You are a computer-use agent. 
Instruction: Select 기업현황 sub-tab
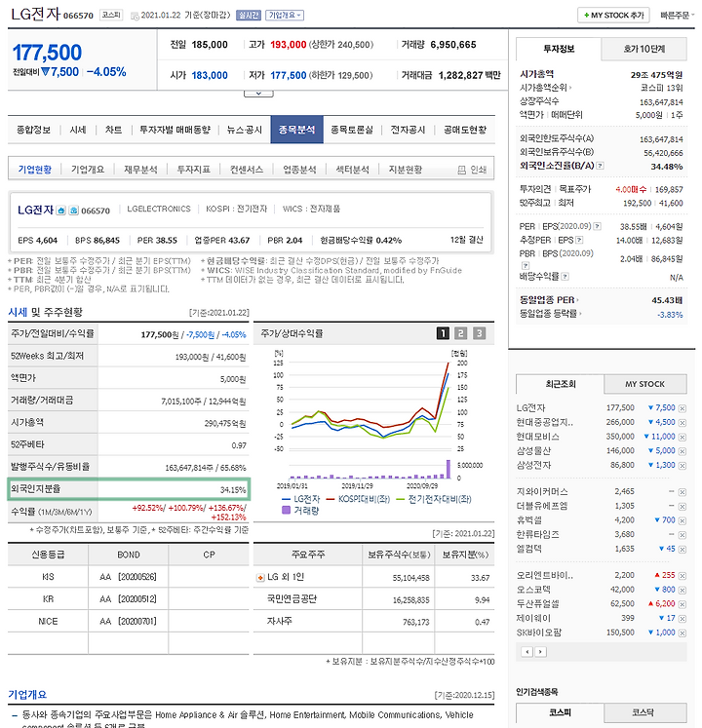pos(35,170)
